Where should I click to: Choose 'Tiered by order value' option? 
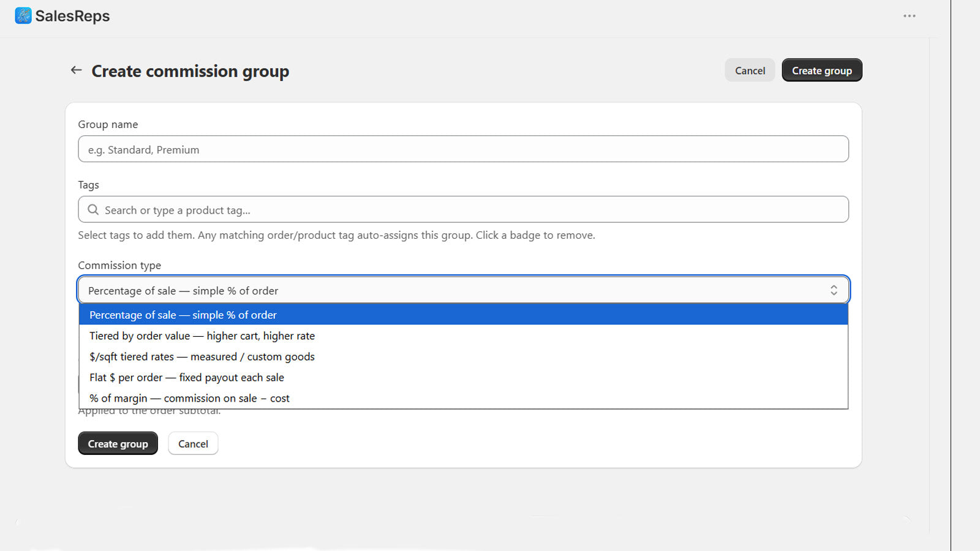click(x=463, y=335)
